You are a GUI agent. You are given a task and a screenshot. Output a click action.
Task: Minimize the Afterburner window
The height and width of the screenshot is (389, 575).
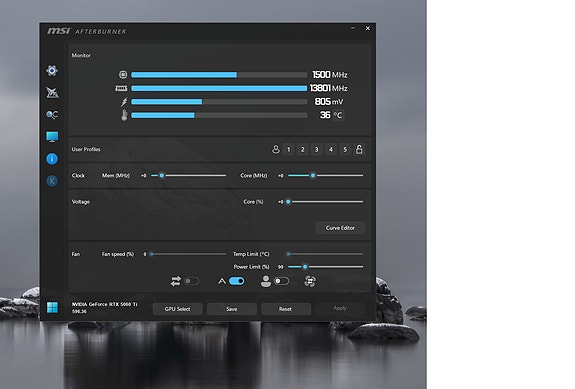point(353,28)
